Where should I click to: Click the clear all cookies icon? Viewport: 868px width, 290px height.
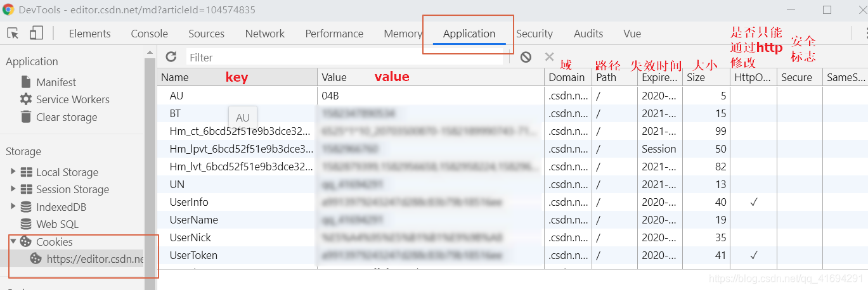[526, 57]
